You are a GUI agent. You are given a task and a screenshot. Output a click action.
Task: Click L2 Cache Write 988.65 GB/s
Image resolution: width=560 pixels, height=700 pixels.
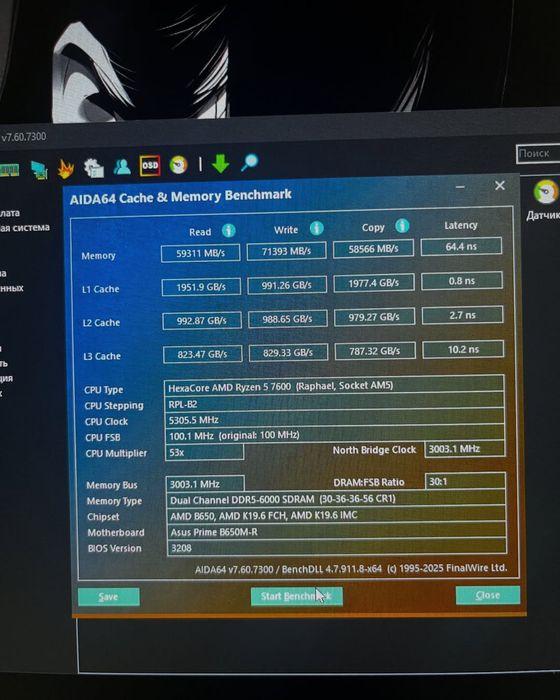coord(288,319)
